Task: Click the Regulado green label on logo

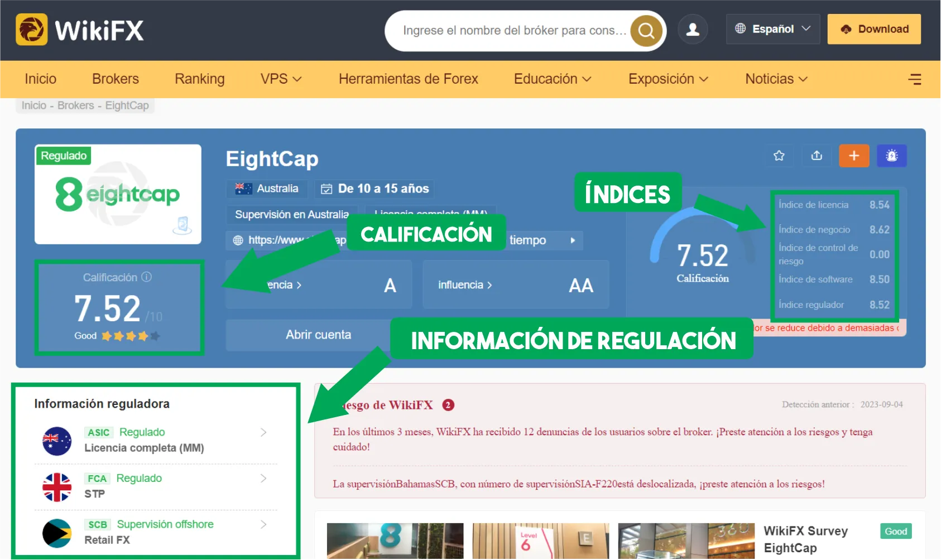Action: 64,156
